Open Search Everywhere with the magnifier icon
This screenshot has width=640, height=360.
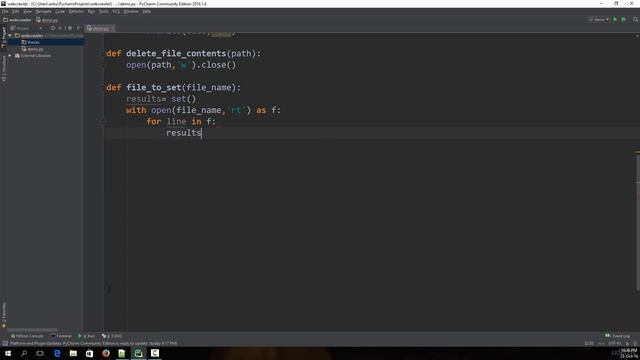pos(635,20)
